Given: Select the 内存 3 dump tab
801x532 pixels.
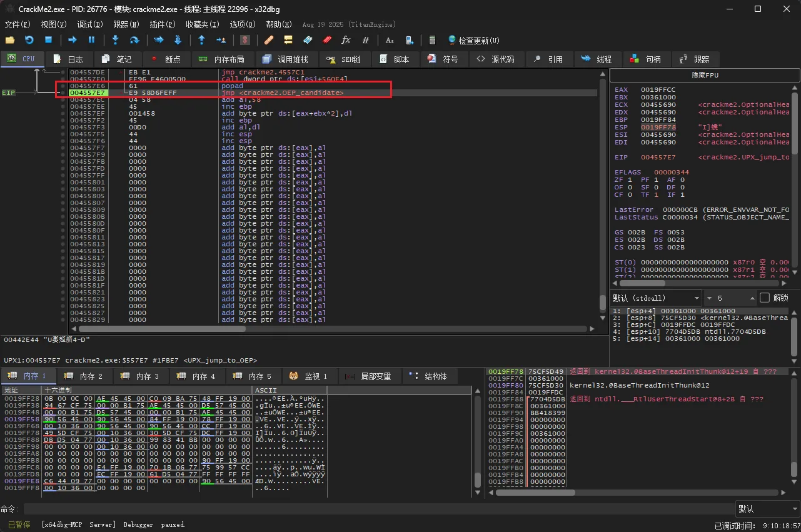Looking at the screenshot, I should pyautogui.click(x=141, y=376).
